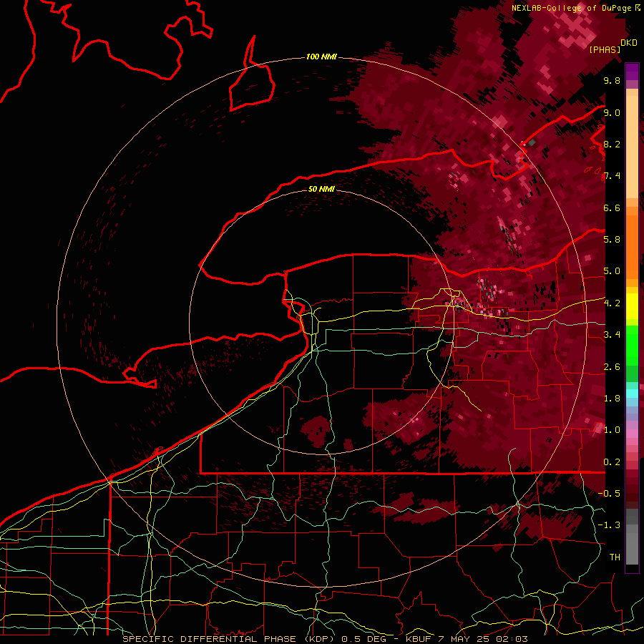This screenshot has width=644, height=644.
Task: Click the 0.2 scale value
Action: click(x=612, y=462)
